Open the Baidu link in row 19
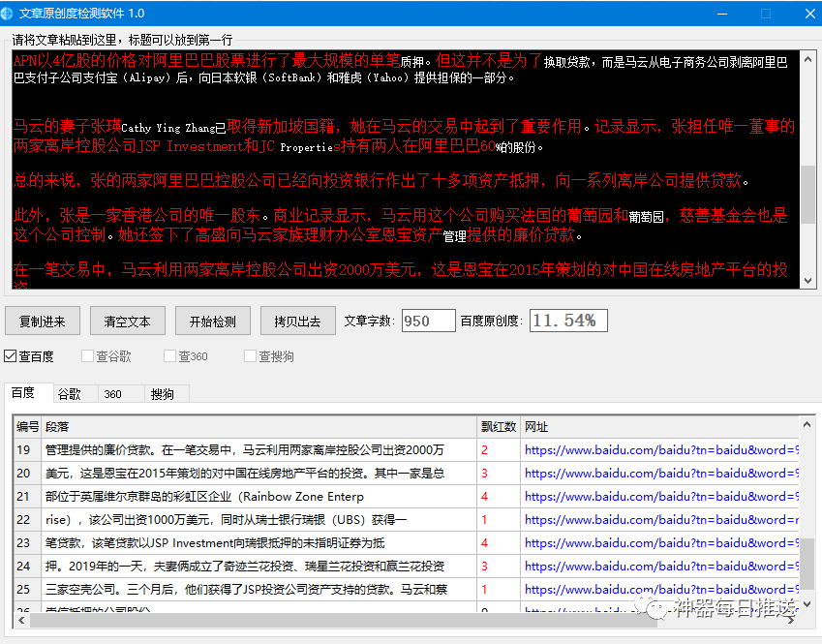822x644 pixels. pyautogui.click(x=661, y=450)
